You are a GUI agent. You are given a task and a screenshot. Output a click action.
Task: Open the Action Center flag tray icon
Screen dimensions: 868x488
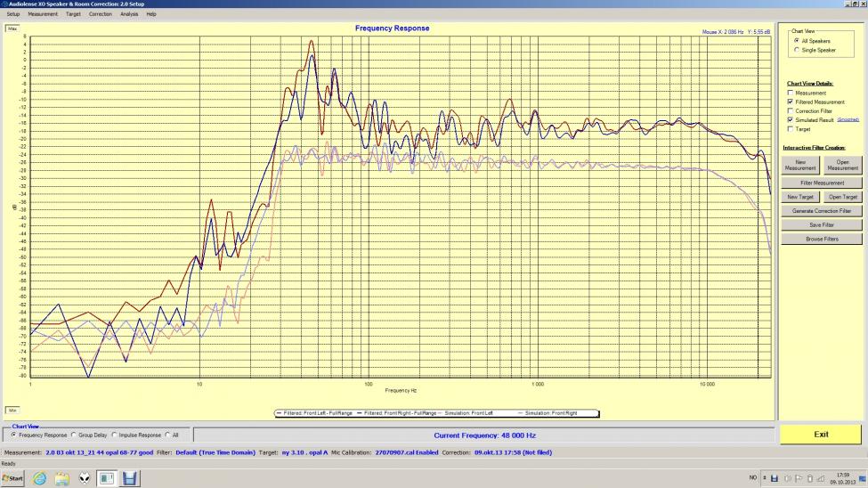[799, 478]
